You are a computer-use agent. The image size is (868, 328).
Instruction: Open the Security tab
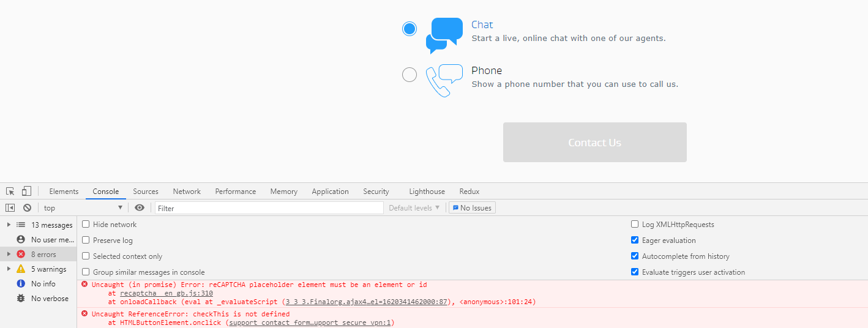[x=376, y=192]
